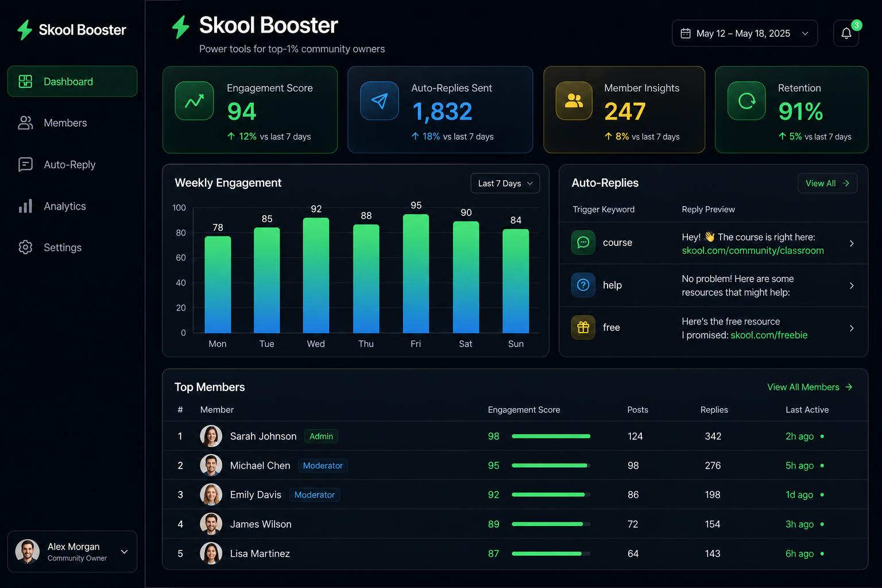
Task: Expand the free auto-reply row chevron
Action: (852, 328)
